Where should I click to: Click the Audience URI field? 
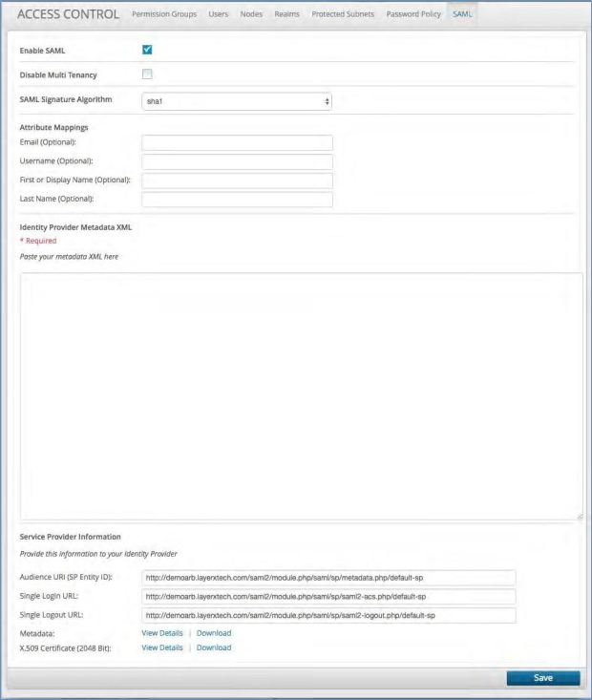click(328, 578)
